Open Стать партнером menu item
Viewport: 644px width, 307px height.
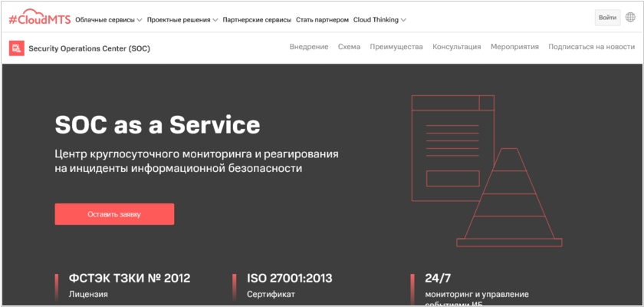tap(322, 20)
